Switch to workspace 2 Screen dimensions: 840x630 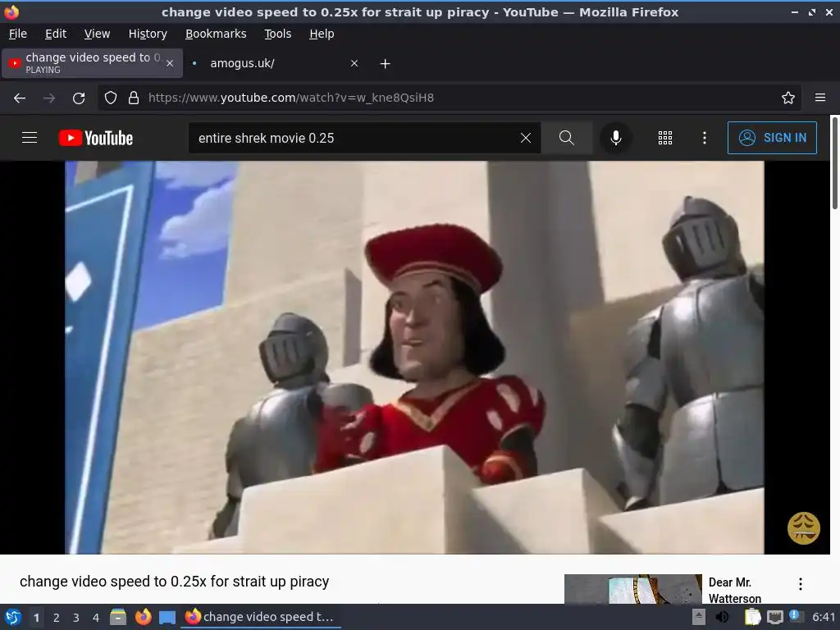pyautogui.click(x=57, y=618)
